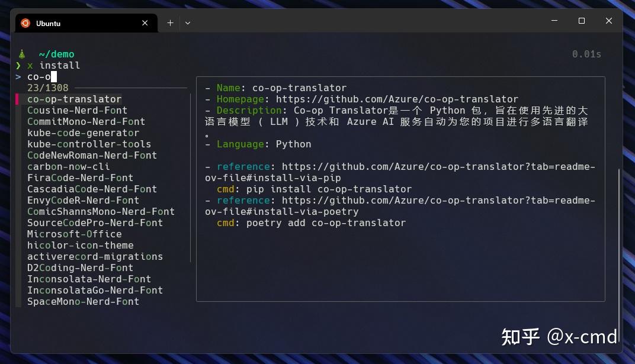The width and height of the screenshot is (635, 364).
Task: Select Cousine-Nerd-Font in the list
Action: 77,111
